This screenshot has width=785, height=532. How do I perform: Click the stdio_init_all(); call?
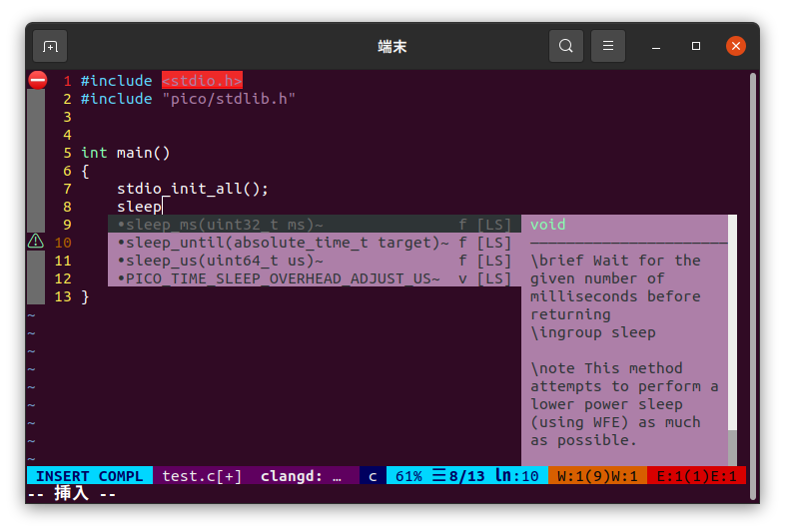click(193, 189)
